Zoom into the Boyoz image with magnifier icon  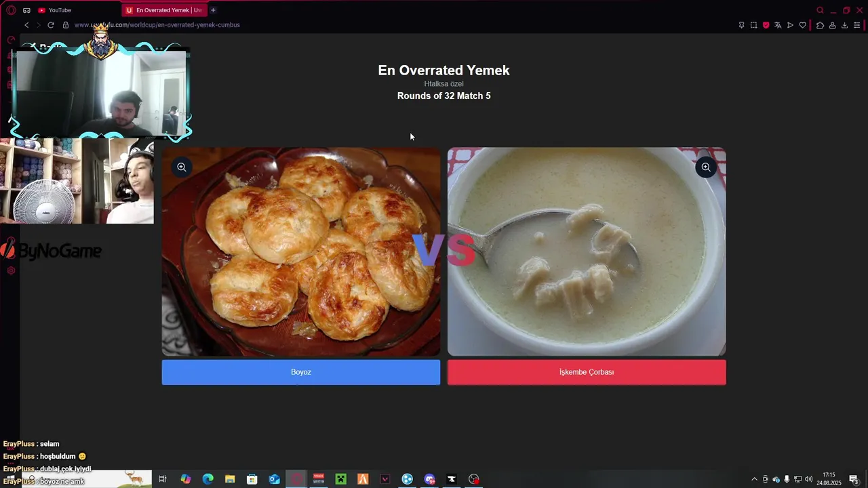click(182, 167)
